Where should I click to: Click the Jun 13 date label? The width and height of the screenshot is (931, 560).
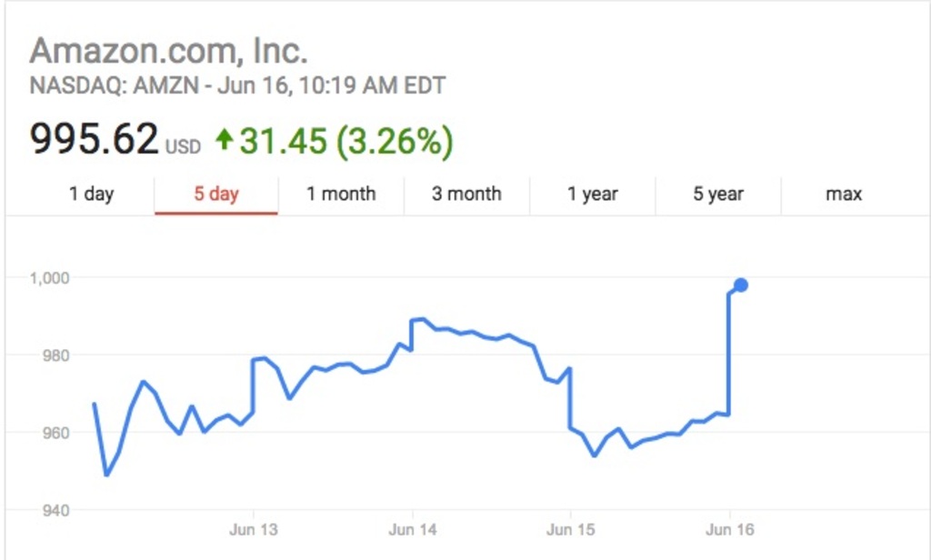click(x=254, y=529)
